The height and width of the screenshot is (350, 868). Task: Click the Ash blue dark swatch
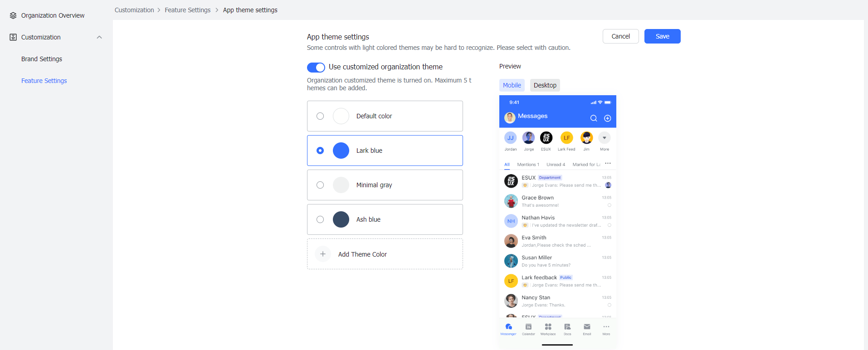341,219
